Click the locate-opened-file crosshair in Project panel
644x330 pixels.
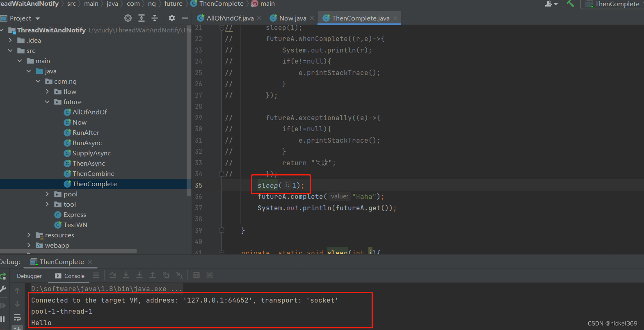[128, 18]
